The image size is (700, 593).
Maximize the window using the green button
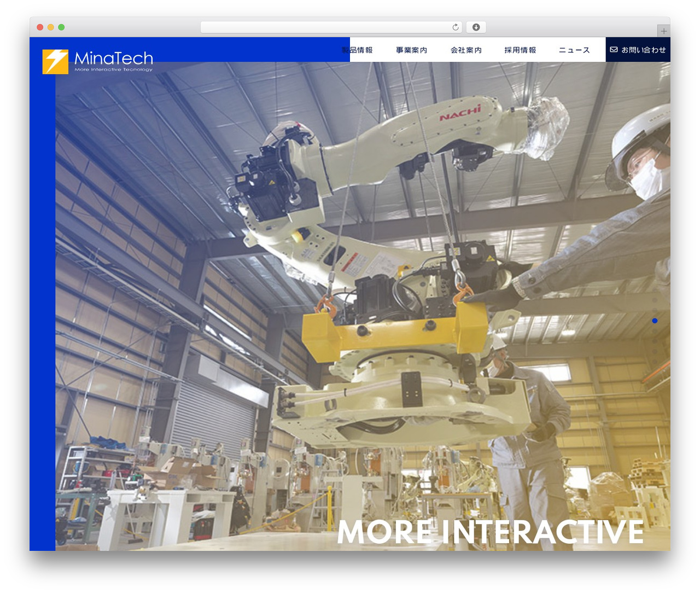pos(61,27)
